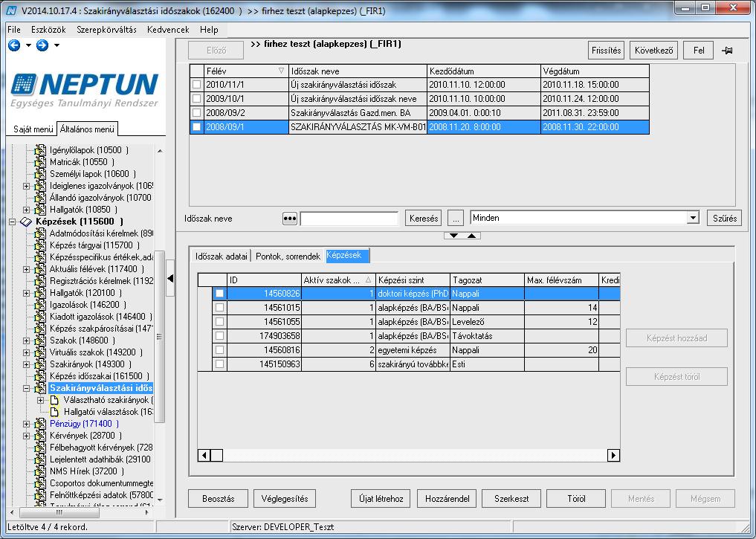Image resolution: width=756 pixels, height=539 pixels.
Task: Click the Szűrés button
Action: 725,219
